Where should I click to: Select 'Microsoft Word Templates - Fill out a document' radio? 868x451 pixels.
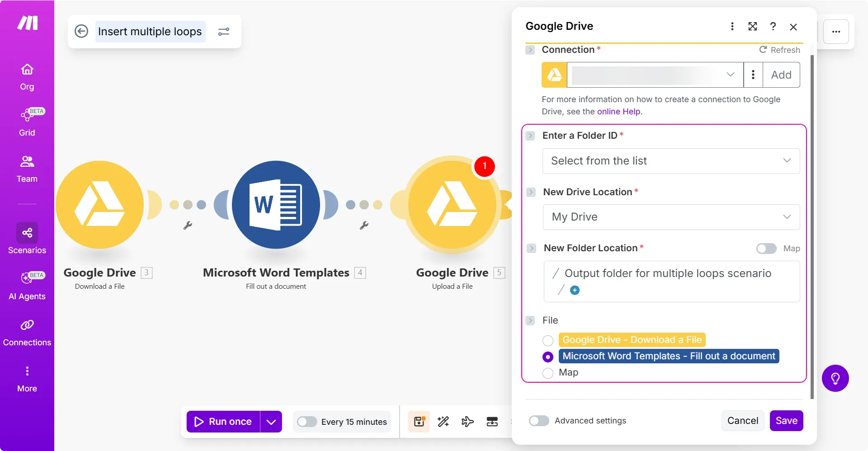[548, 357]
